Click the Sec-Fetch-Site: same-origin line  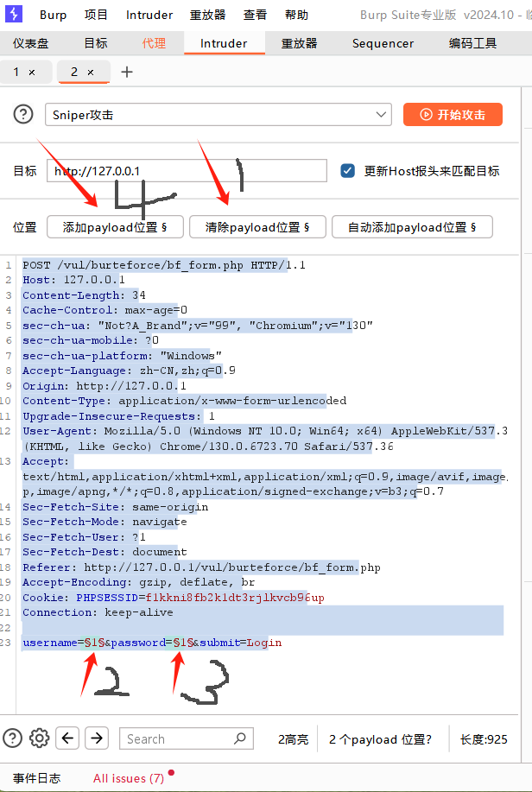(115, 507)
